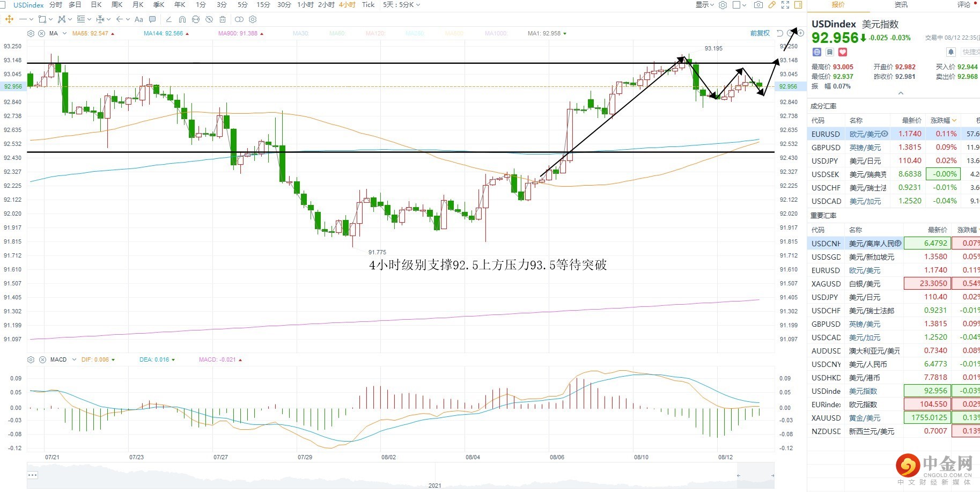Open the 英镑/美元 constituent link
Viewport: 980px width, 492px height.
tap(865, 148)
